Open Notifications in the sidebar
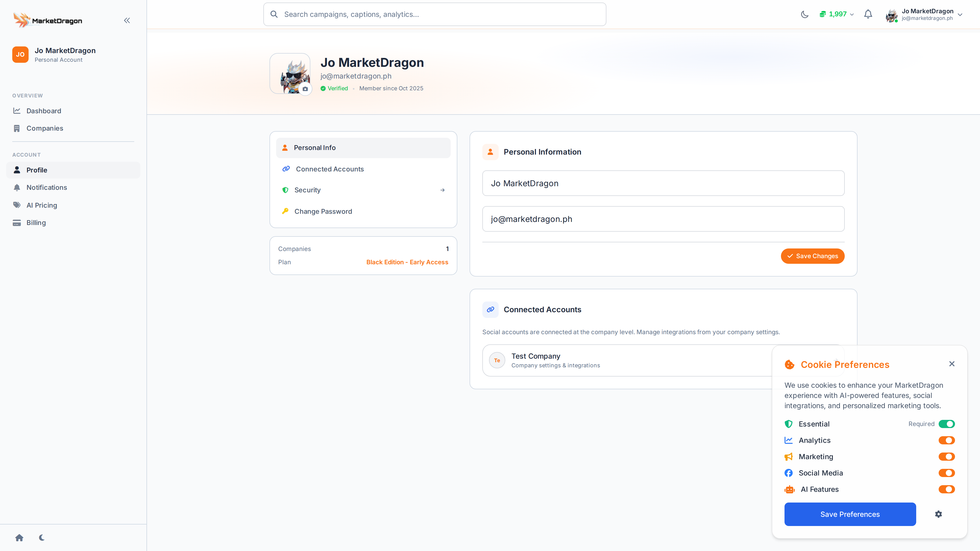The width and height of the screenshot is (980, 551). (73, 188)
